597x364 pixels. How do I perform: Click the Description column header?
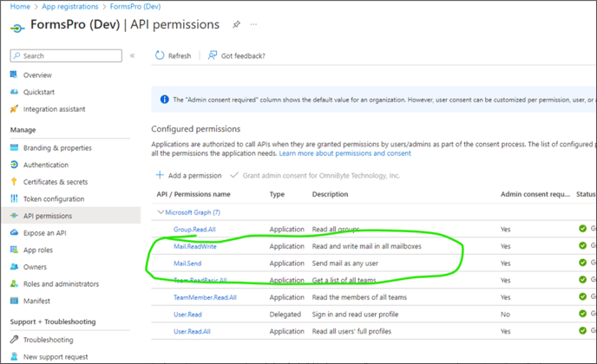[330, 194]
